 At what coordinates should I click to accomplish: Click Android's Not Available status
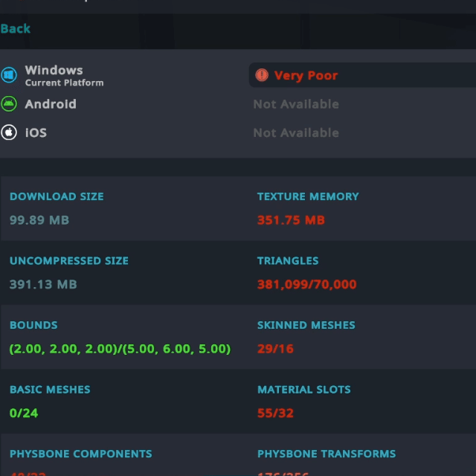[296, 104]
